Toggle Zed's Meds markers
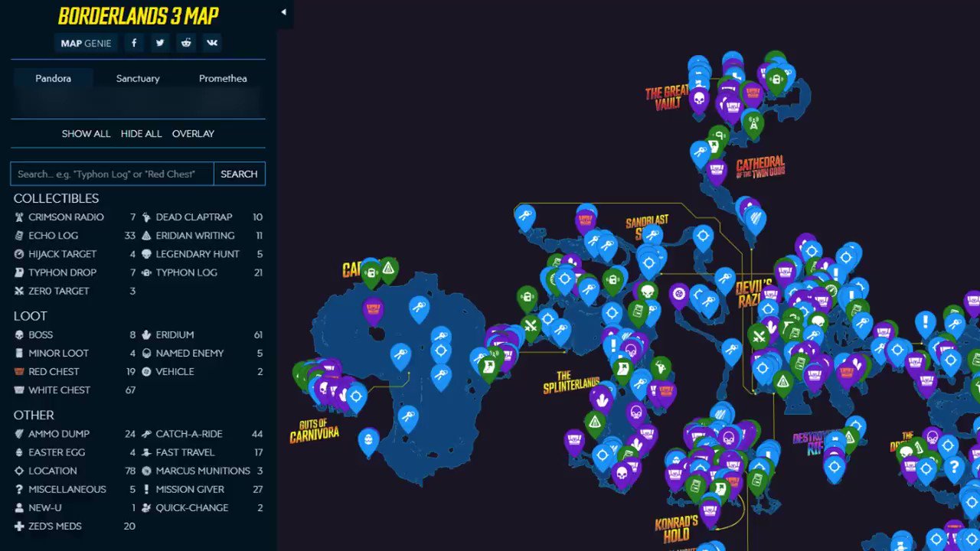This screenshot has height=551, width=980. point(75,526)
